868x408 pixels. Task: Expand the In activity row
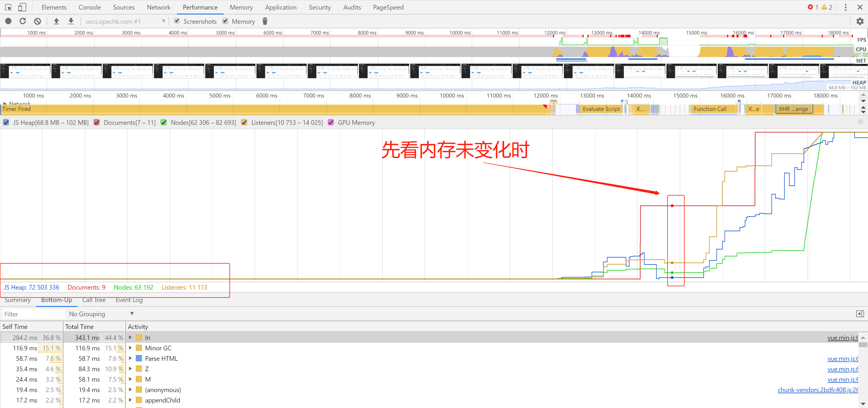pyautogui.click(x=130, y=337)
